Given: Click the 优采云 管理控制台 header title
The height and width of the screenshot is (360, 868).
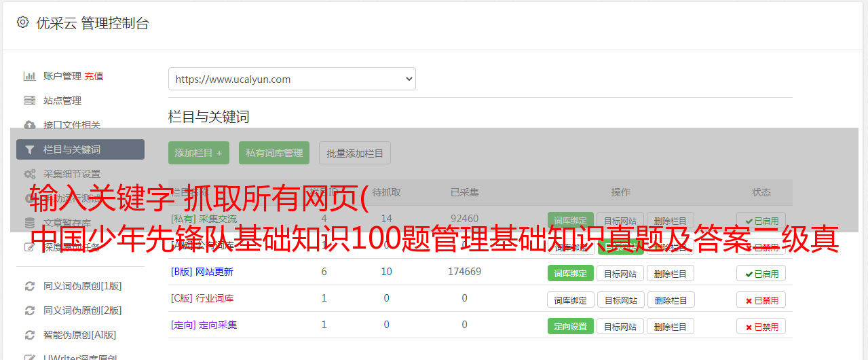Looking at the screenshot, I should click(x=92, y=23).
